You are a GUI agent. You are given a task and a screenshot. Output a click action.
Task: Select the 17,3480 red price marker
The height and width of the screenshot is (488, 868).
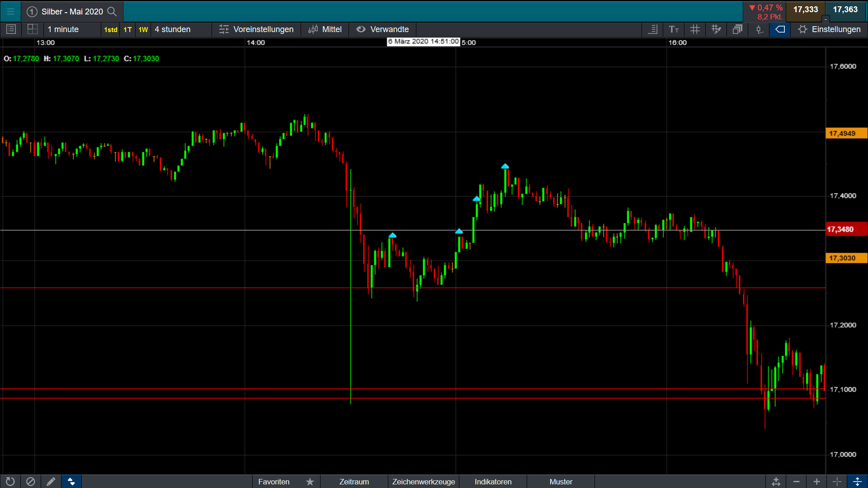845,229
